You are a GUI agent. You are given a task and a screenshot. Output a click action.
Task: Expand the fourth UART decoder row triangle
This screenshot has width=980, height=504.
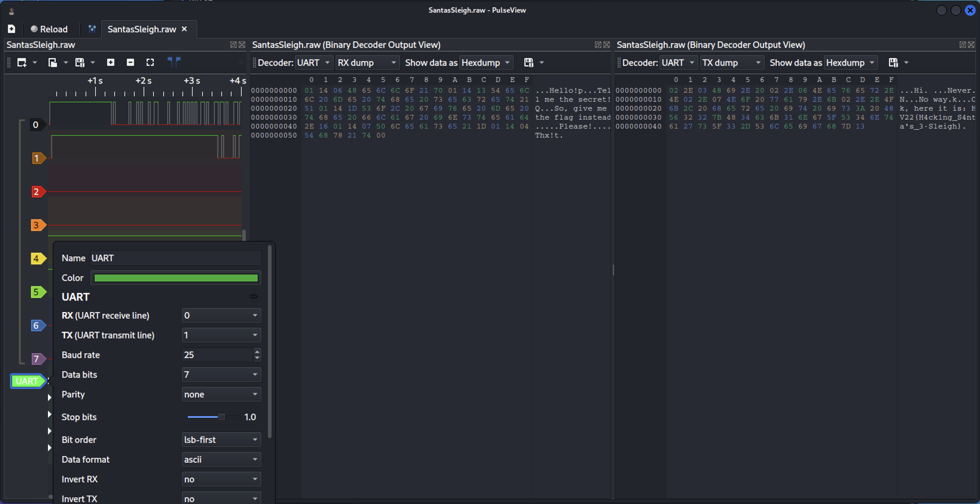49,448
